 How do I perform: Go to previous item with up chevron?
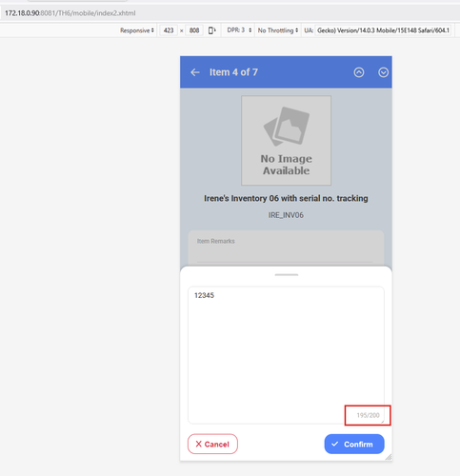tap(359, 72)
